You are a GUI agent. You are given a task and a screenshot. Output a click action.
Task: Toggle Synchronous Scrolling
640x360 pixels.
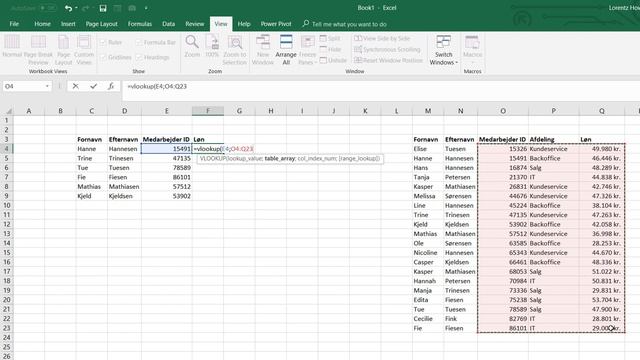click(387, 49)
